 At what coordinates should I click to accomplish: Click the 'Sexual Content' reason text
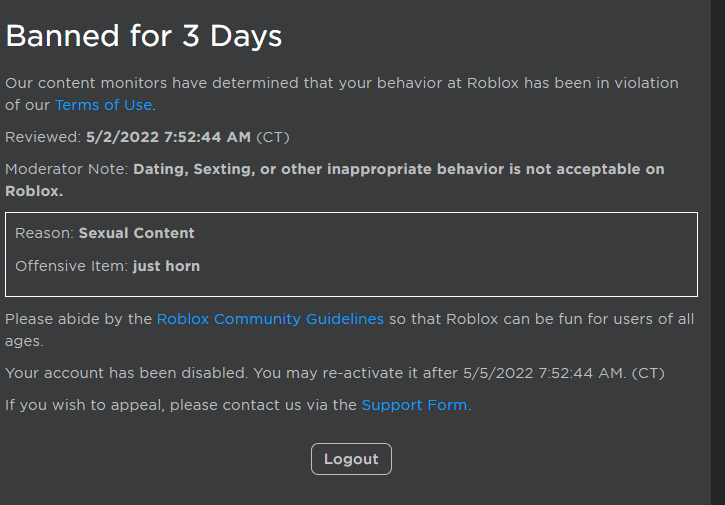tap(137, 233)
